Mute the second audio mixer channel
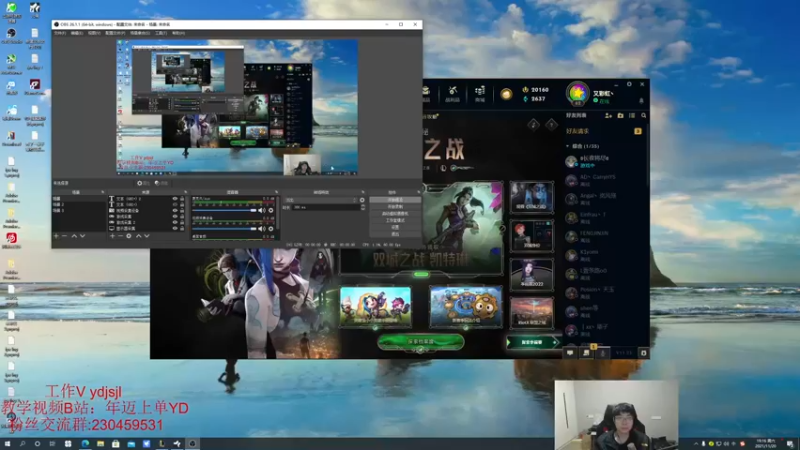The image size is (800, 450). tap(261, 229)
